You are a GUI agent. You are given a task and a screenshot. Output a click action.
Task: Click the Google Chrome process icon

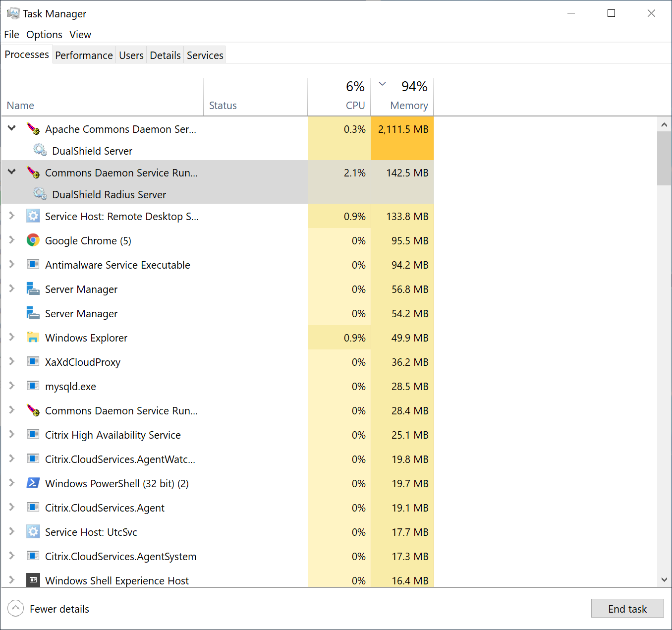pyautogui.click(x=33, y=240)
